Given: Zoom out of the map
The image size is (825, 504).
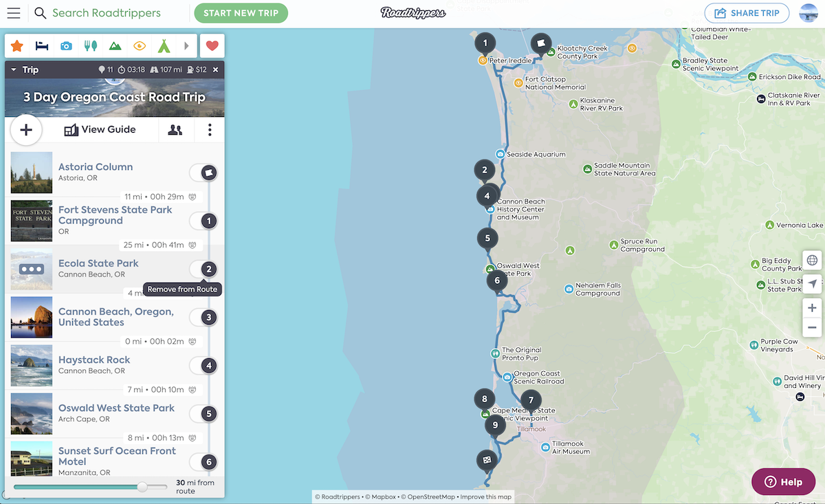Looking at the screenshot, I should pos(813,328).
